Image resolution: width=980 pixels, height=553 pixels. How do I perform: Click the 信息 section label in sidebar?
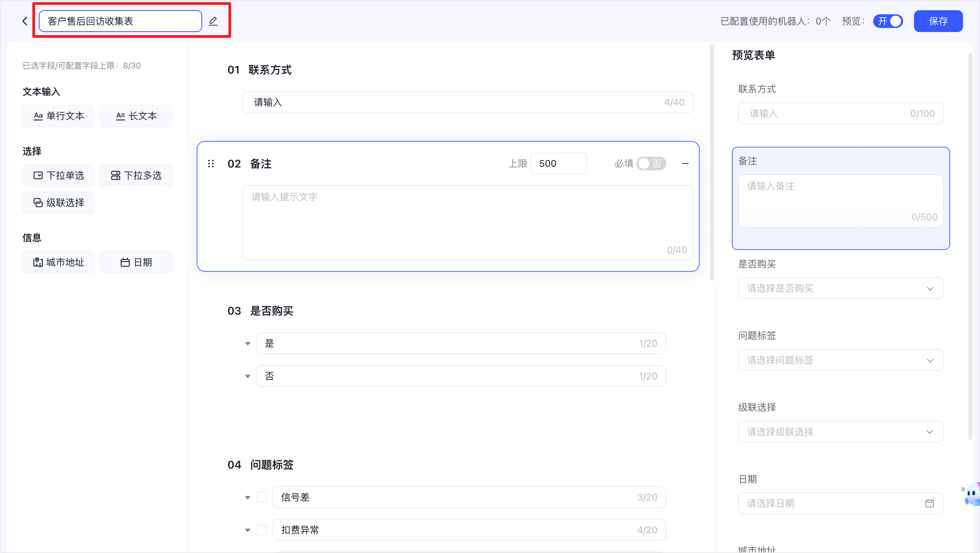tap(32, 238)
